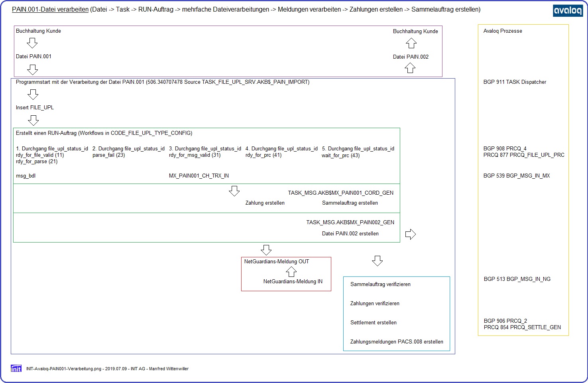Select 4. Durchgang file_upl_status_id
The width and height of the screenshot is (588, 383).
281,148
